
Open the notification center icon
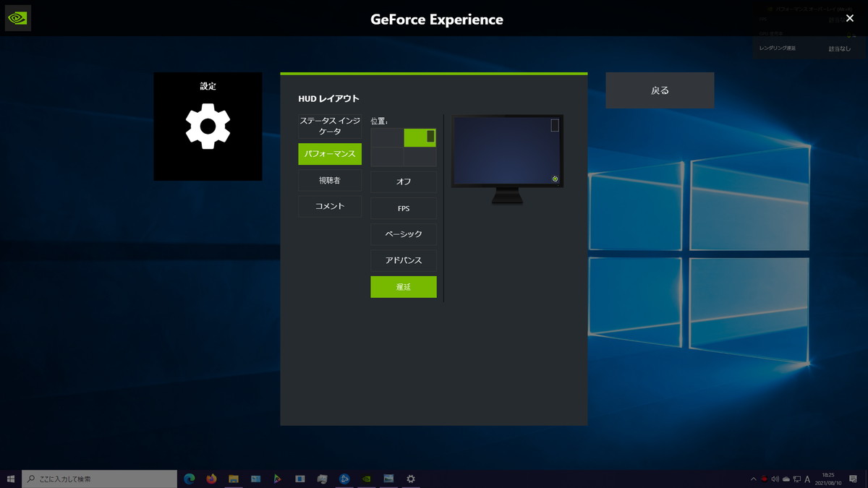(854, 479)
